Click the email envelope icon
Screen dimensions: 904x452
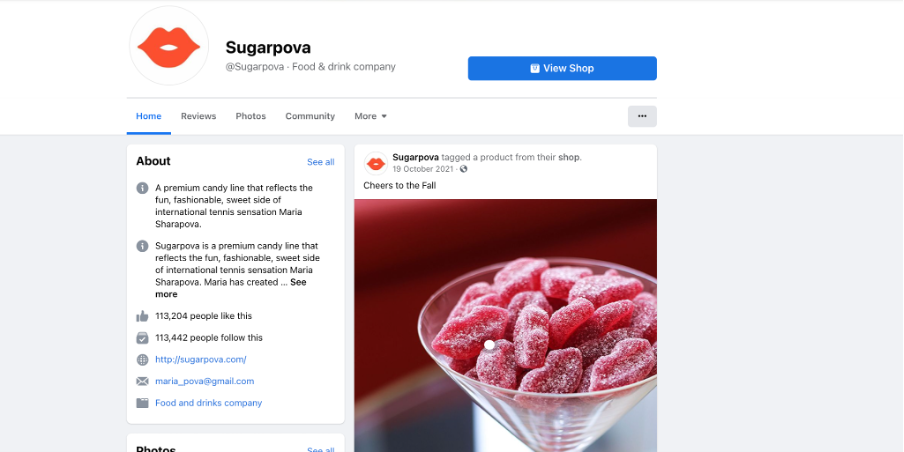tap(142, 381)
